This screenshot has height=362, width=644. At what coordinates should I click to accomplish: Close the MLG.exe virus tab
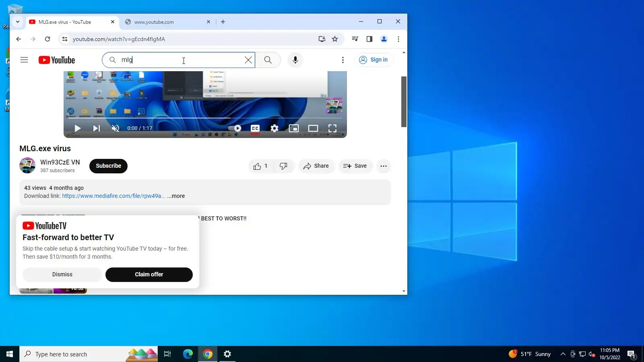pos(113,22)
